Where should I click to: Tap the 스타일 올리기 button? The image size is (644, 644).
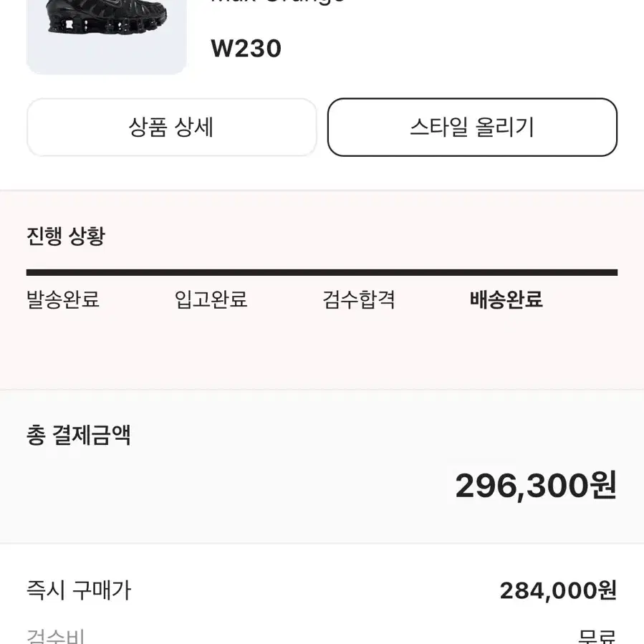(x=472, y=127)
